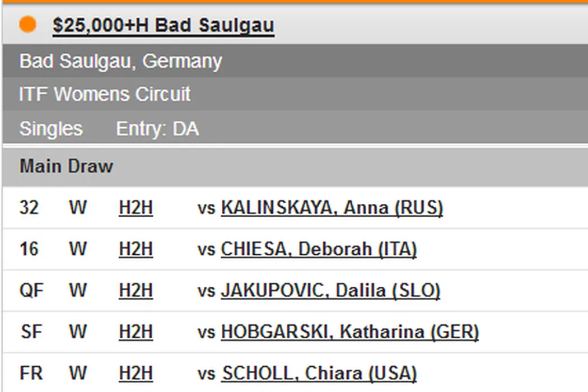Open Anna Kalinskaya's player profile
This screenshot has height=392, width=588.
point(332,208)
